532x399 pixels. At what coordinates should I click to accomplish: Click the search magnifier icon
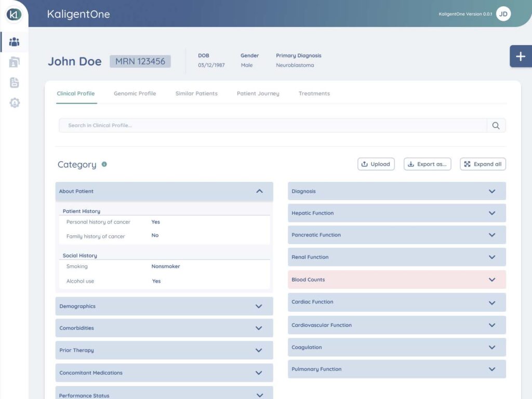pos(496,125)
